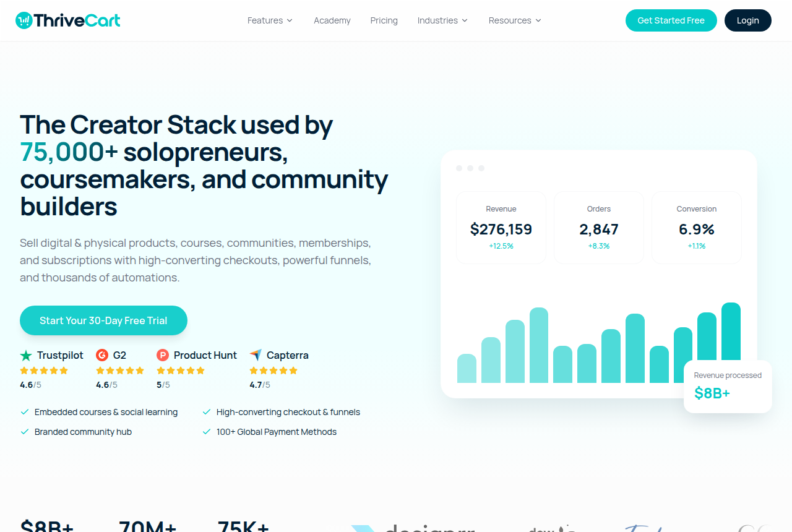Image resolution: width=792 pixels, height=532 pixels.
Task: Click the Conversion 6.9% stat card
Action: pos(697,228)
